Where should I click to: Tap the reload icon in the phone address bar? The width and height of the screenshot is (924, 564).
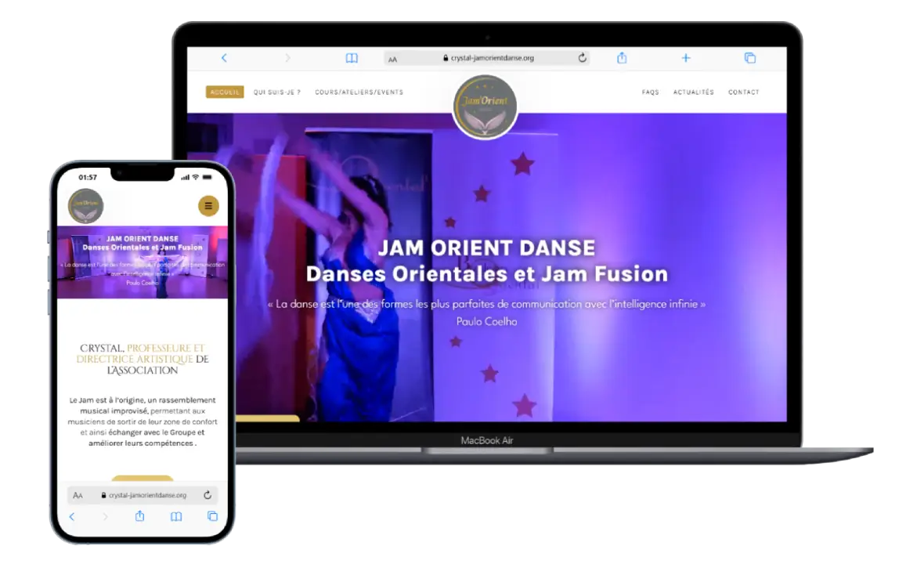208,495
